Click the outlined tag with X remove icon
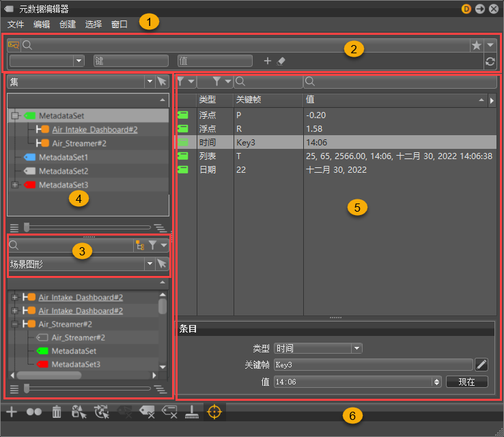Screen dimensions: 504x437 [169, 412]
